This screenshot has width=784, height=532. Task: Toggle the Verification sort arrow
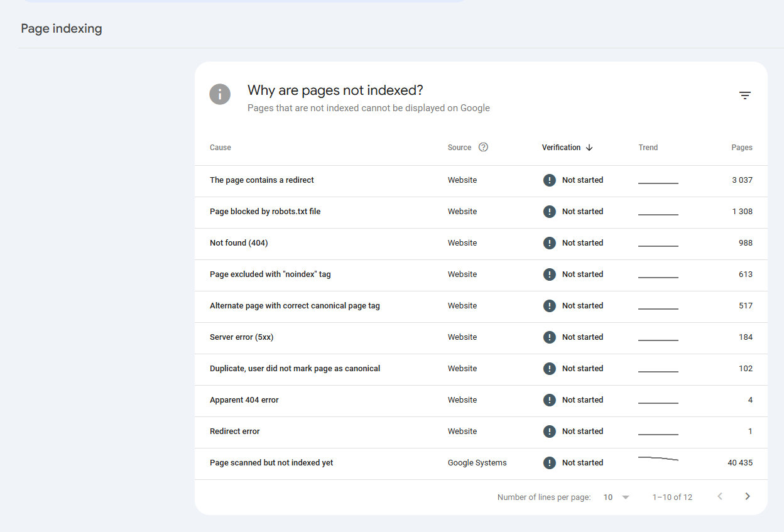(x=589, y=148)
